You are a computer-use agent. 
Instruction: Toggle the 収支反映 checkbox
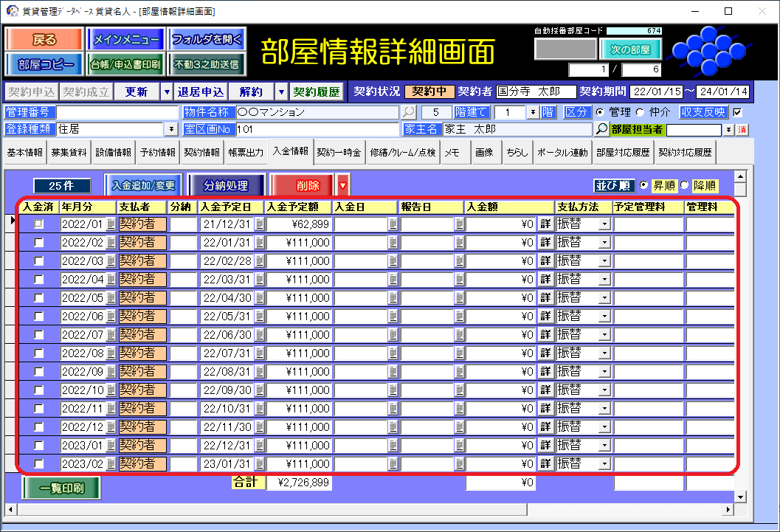tap(736, 112)
